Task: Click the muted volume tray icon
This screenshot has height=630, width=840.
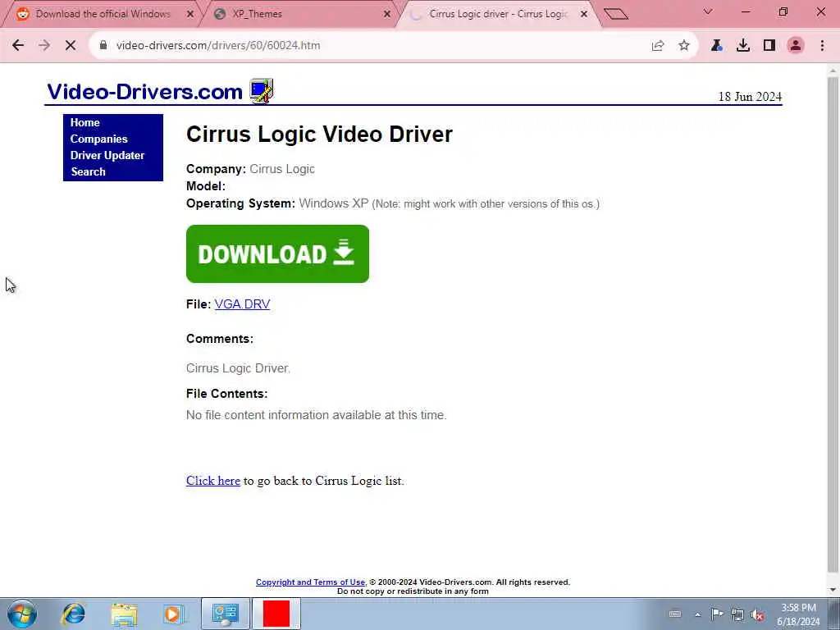Action: pos(758,614)
